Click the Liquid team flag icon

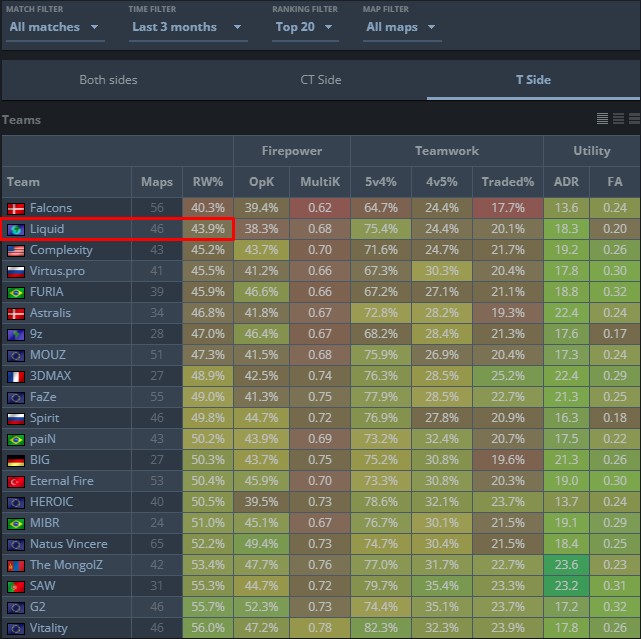click(16, 229)
